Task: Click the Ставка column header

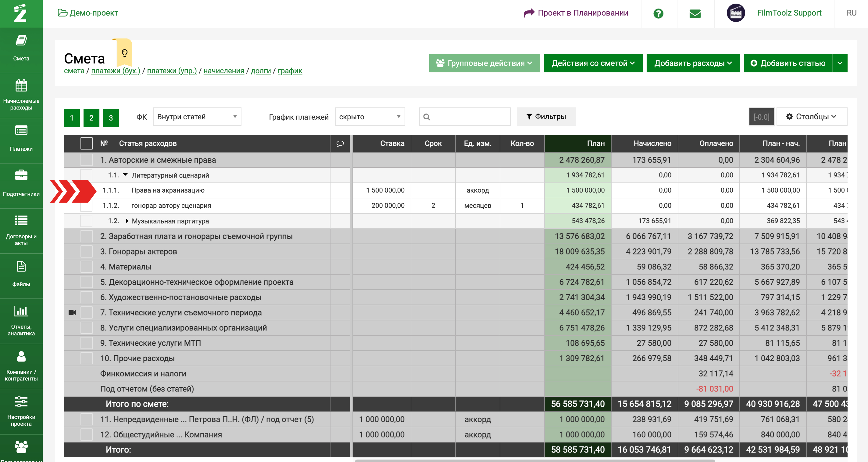Action: [x=382, y=143]
